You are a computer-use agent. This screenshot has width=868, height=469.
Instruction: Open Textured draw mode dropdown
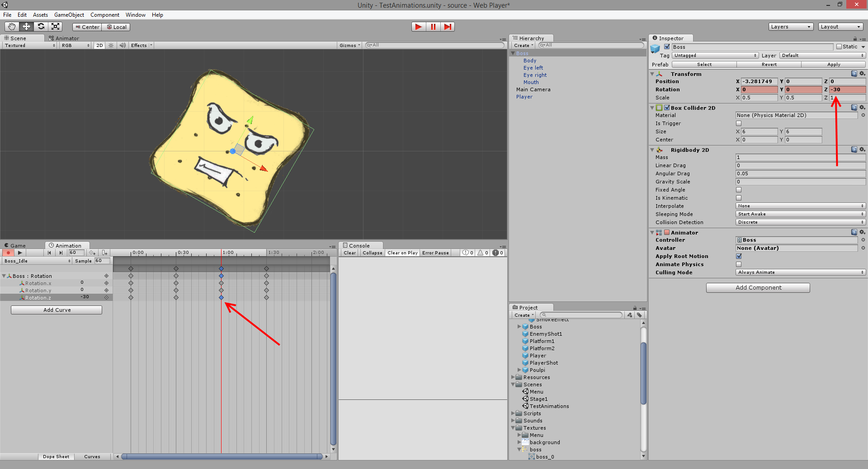tap(30, 45)
